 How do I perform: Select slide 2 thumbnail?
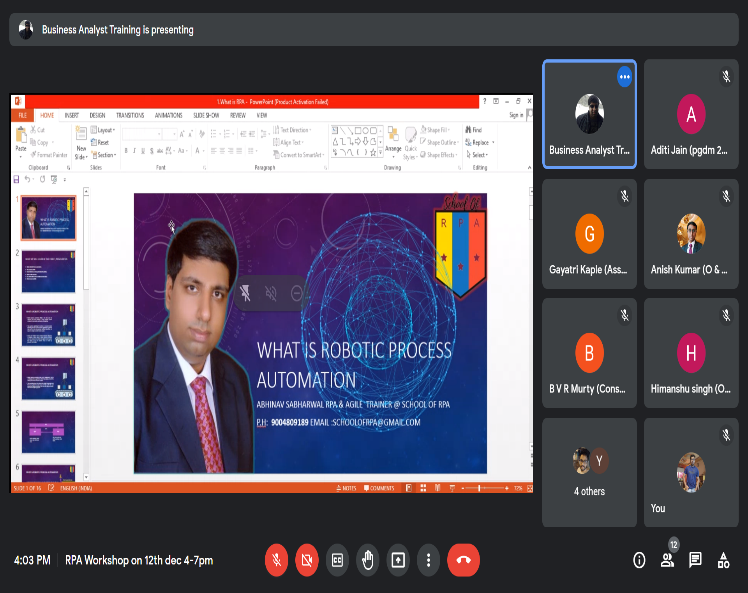click(48, 271)
